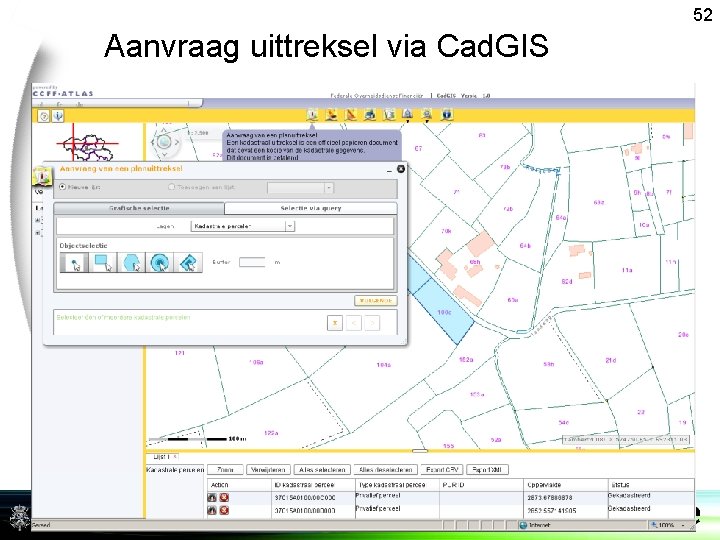720x540 pixels.
Task: Click the Status column header
Action: pos(652,485)
